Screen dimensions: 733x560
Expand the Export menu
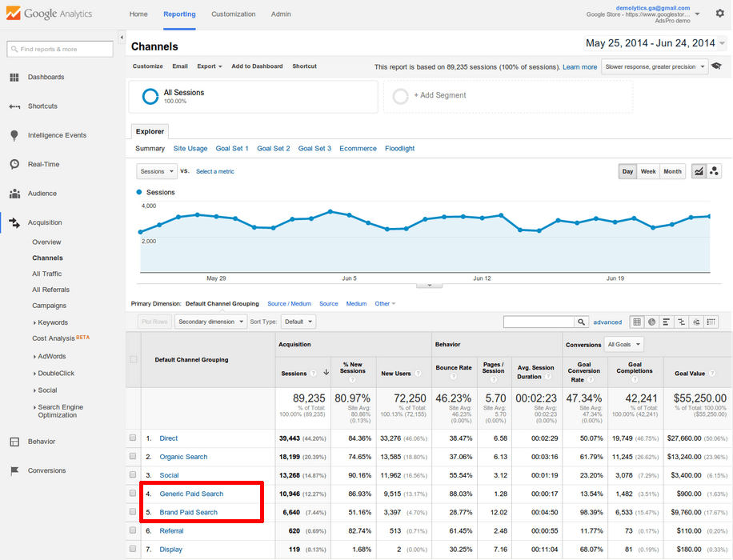pos(207,66)
